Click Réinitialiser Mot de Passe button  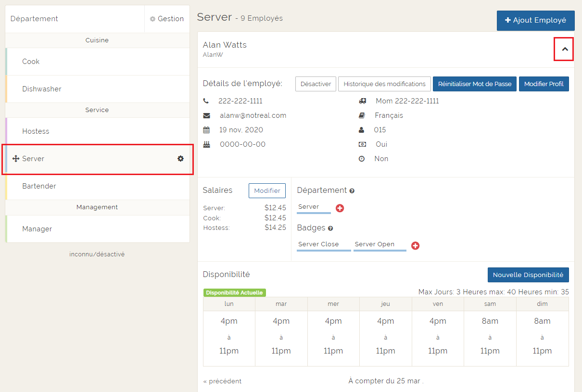474,84
